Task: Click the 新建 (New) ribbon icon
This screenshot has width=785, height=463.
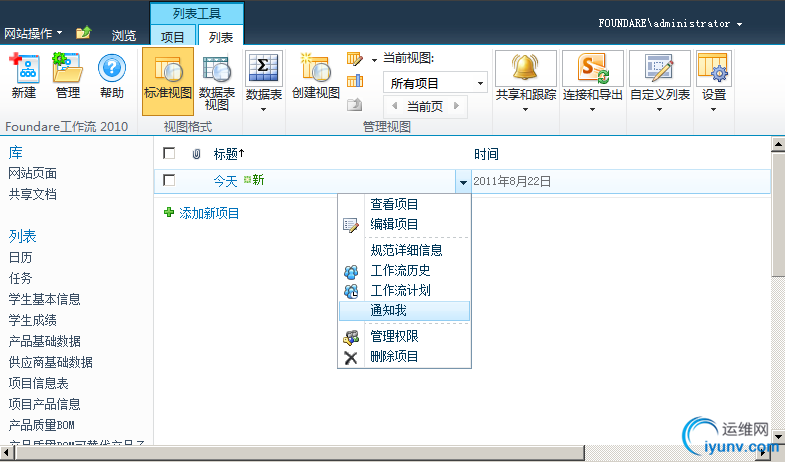Action: point(23,68)
